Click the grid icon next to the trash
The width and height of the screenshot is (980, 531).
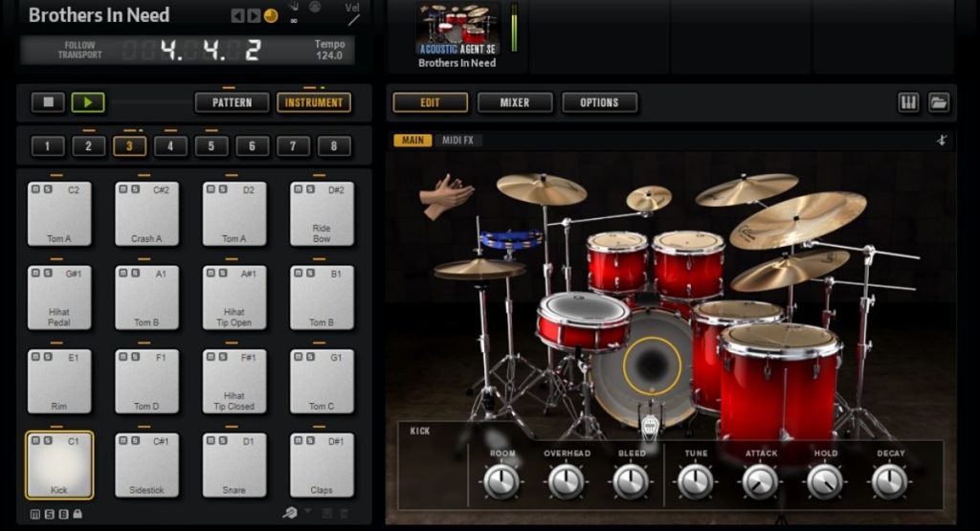(x=327, y=514)
